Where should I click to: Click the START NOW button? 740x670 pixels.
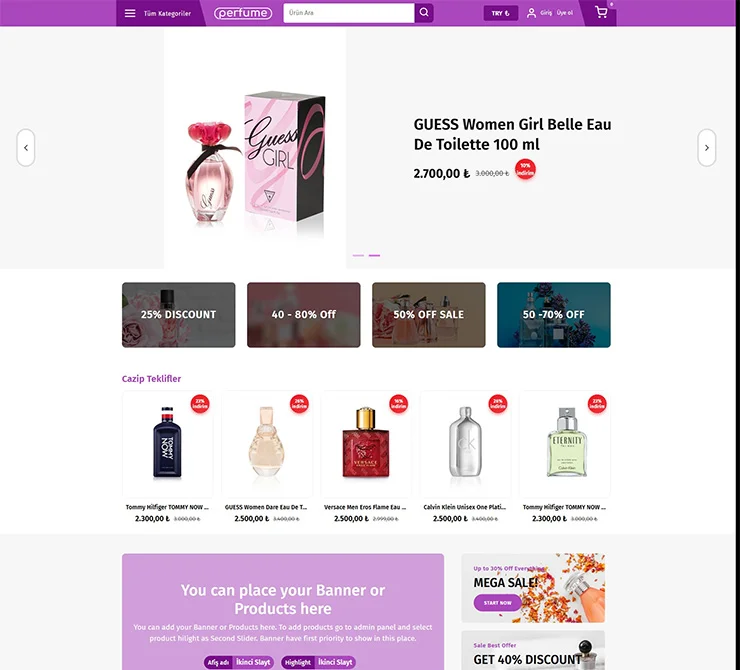497,603
